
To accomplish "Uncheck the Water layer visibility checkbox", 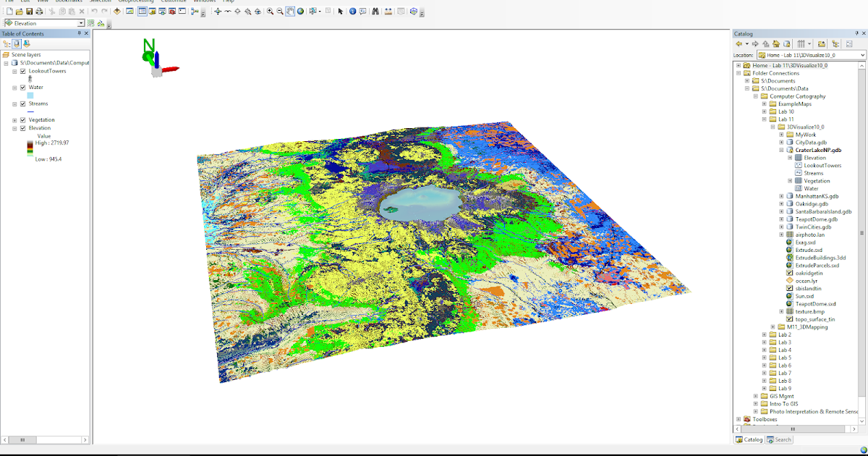I will point(22,87).
